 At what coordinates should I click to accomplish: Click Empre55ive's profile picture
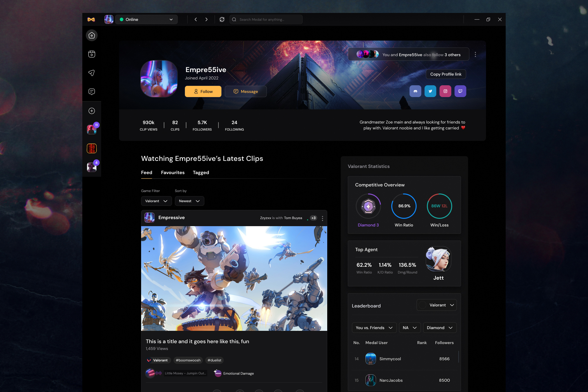tap(159, 79)
